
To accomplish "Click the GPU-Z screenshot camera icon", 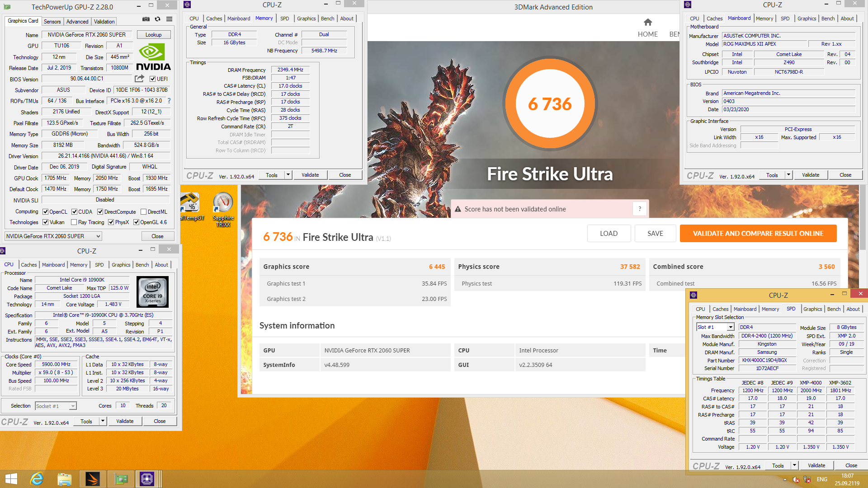I will coord(146,19).
